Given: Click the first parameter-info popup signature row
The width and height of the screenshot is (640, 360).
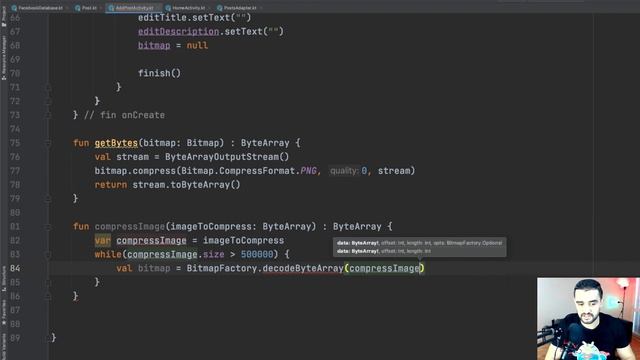Looking at the screenshot, I should coord(420,243).
